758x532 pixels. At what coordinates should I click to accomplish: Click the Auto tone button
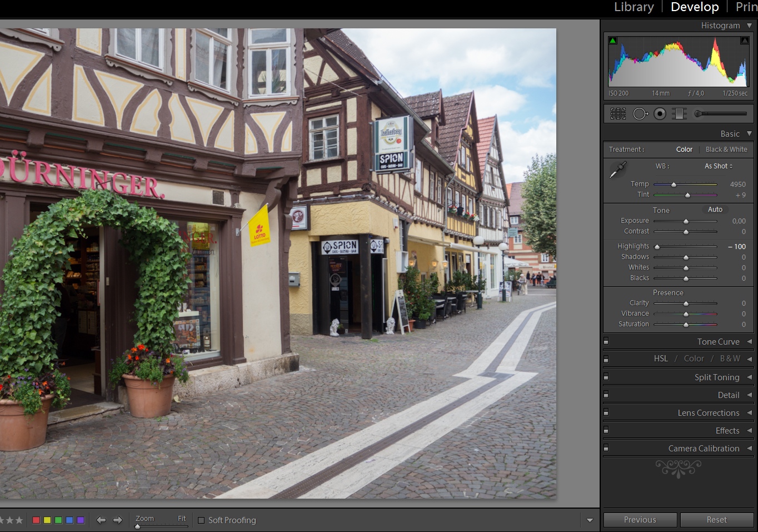point(715,210)
